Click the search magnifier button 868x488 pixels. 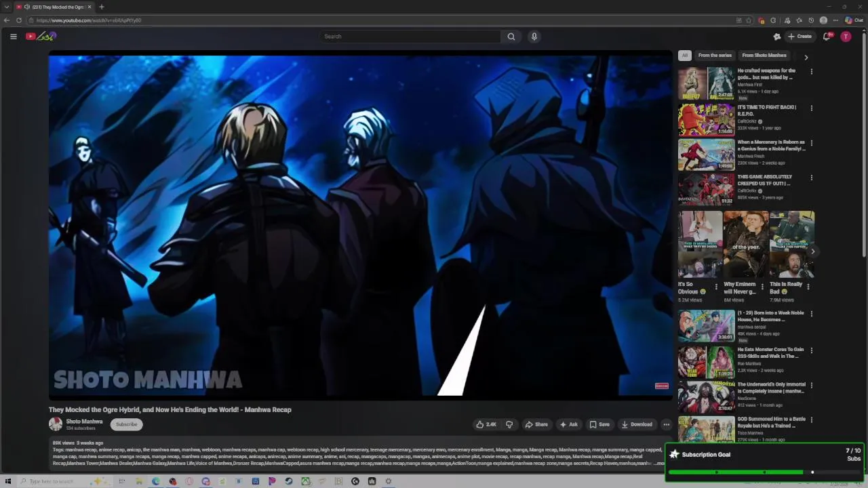pyautogui.click(x=511, y=37)
